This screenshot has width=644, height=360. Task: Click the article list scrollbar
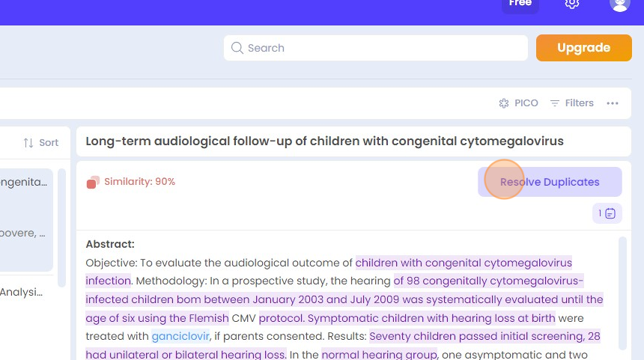(x=61, y=228)
